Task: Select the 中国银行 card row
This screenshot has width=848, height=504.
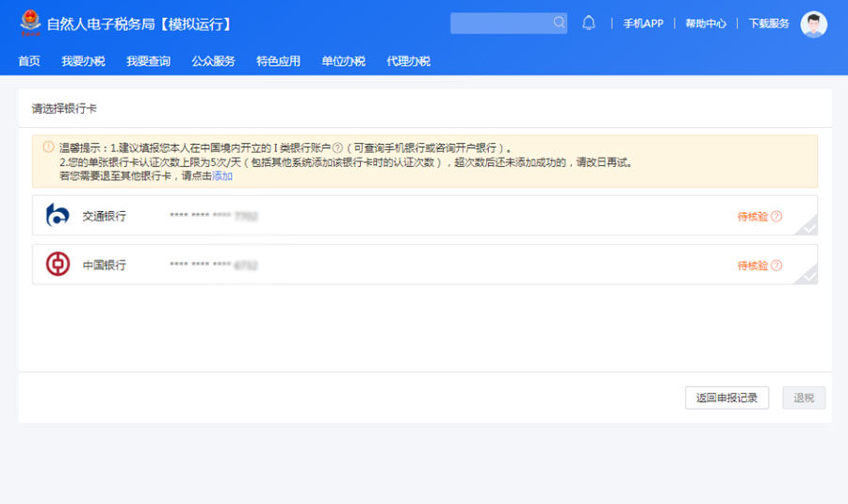Action: tap(424, 265)
